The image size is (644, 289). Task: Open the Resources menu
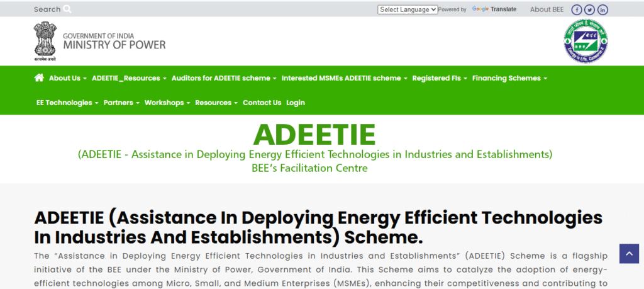tap(216, 103)
